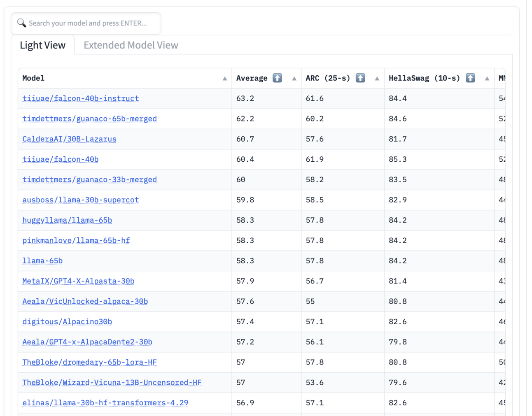Click the up-arrow icon beside HellaSwag (10-s)
Viewport: 532px width, 416px height.
click(x=470, y=78)
